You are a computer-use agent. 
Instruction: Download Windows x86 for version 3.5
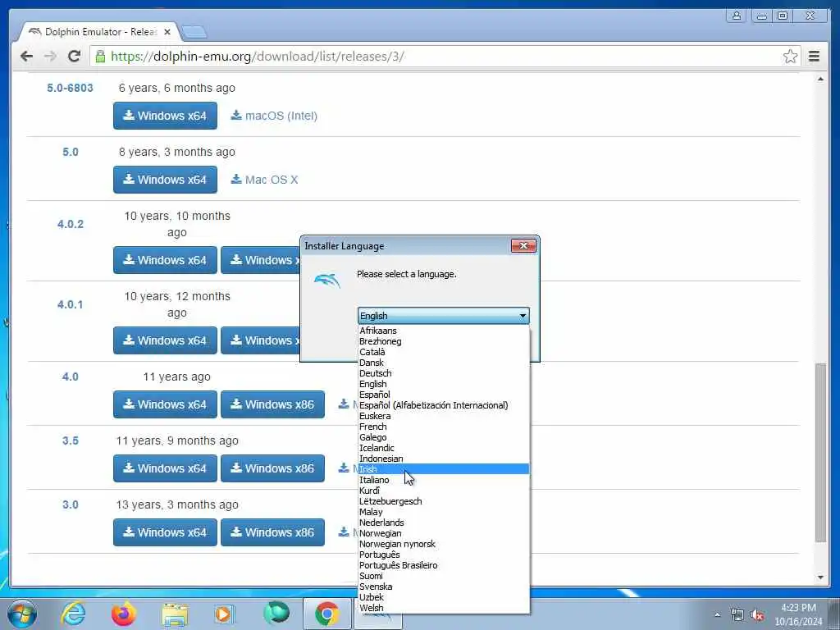coord(272,468)
